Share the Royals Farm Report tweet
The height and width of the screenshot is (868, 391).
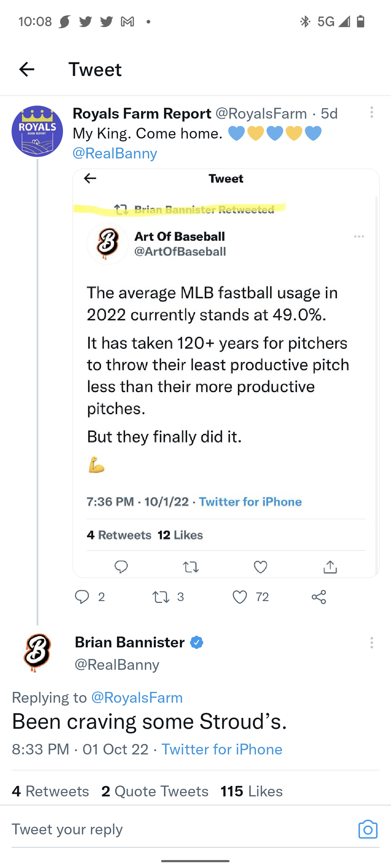coord(319,597)
